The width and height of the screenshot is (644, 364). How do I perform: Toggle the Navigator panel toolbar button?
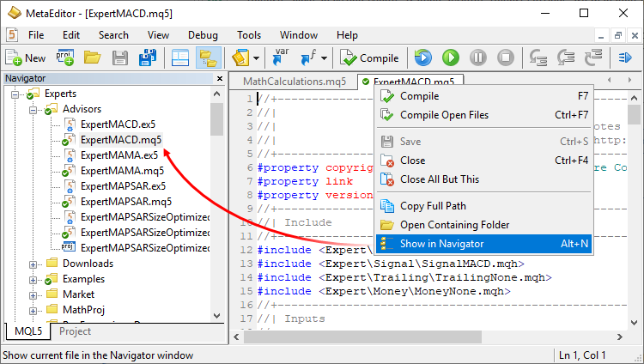point(208,58)
